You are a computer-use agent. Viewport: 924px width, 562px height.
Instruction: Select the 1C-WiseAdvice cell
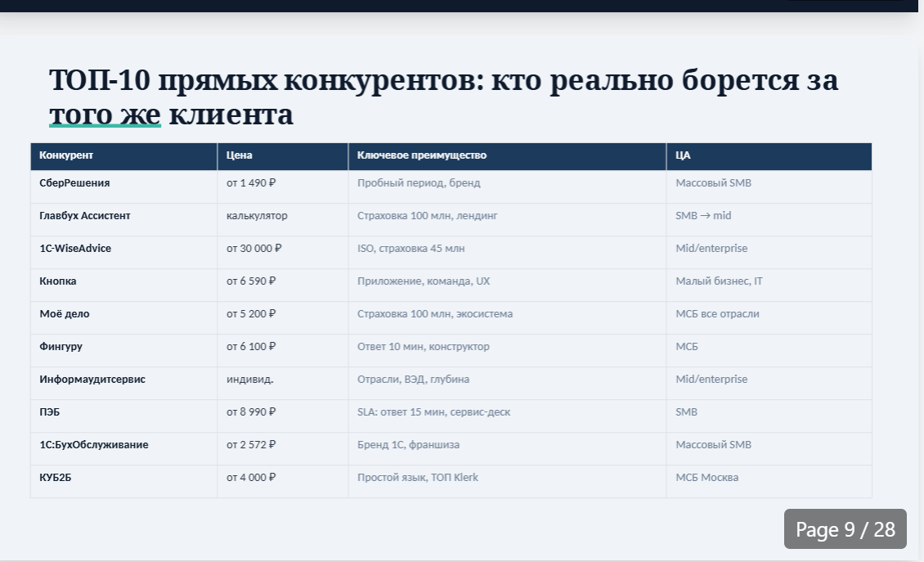[123, 253]
